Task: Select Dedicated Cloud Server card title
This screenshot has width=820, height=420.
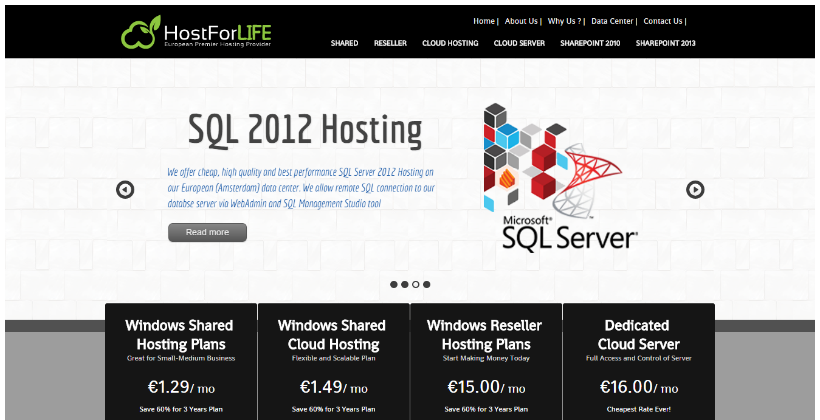Action: point(638,335)
